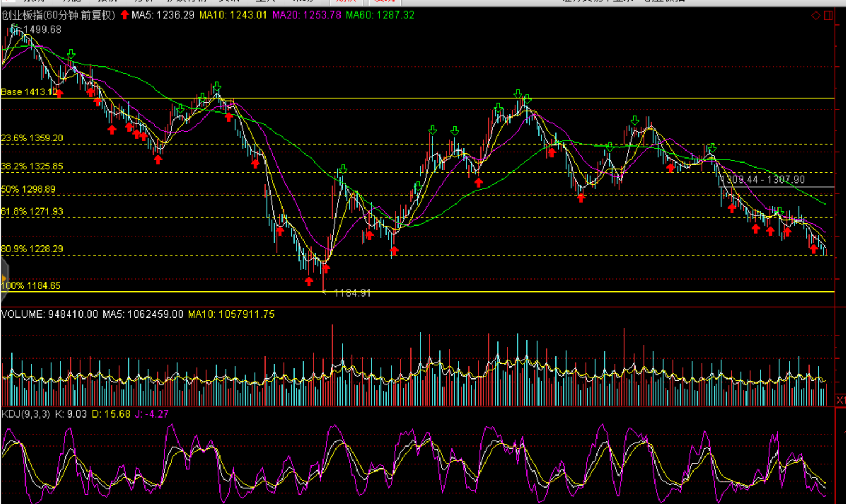Click the leftmost green down signal arrow
Screen dimensions: 846x504
coord(70,54)
